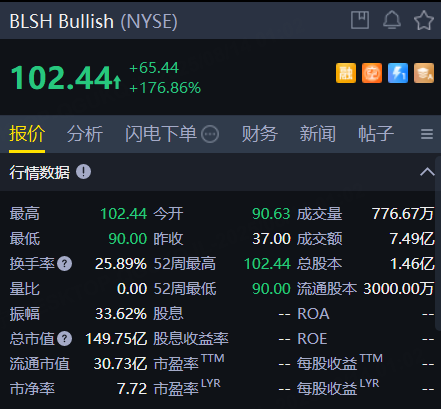The image size is (441, 409).
Task: Show info for 行情数据 exclamation icon
Action: coord(83,172)
